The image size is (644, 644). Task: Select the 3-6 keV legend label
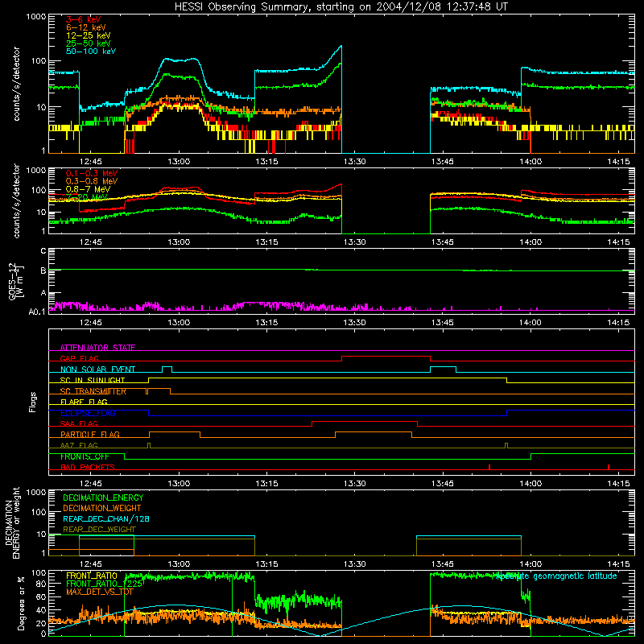click(84, 19)
